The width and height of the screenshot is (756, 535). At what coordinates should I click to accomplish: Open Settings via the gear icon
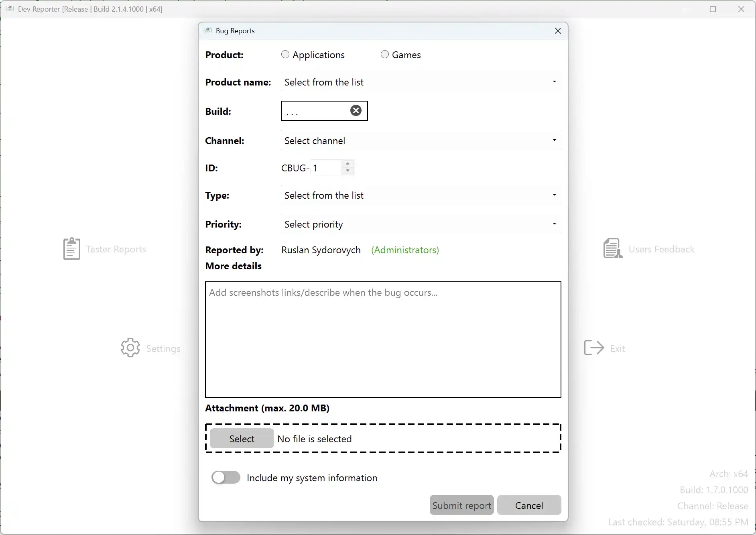(130, 348)
